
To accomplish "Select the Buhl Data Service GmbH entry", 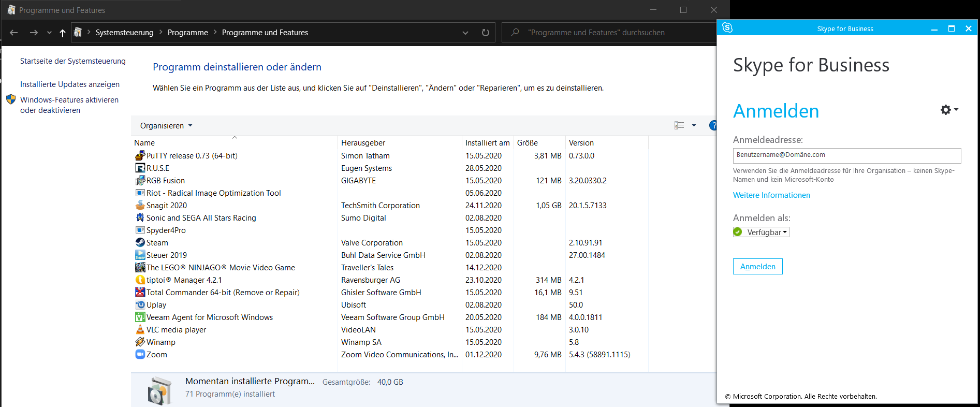I will pyautogui.click(x=383, y=255).
